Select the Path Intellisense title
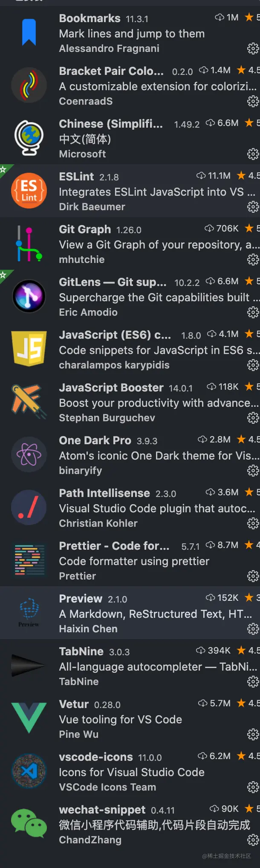 coord(104,493)
